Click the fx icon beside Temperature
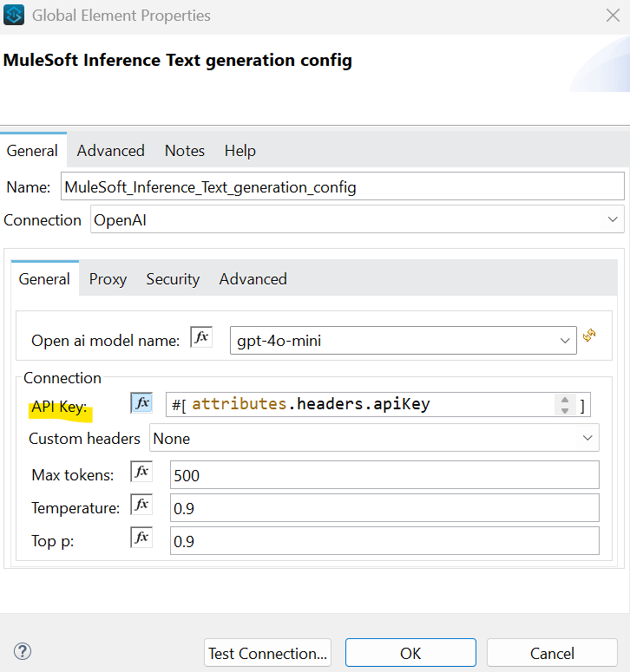 coord(141,506)
